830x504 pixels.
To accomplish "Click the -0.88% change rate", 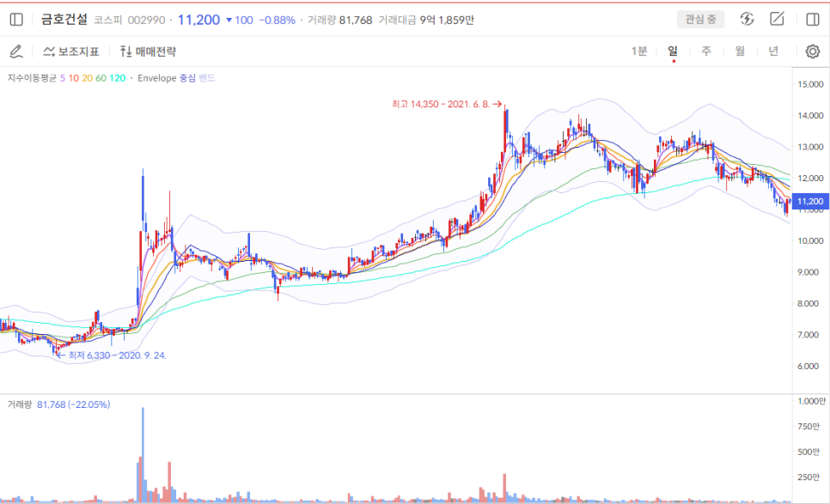I will pyautogui.click(x=277, y=20).
